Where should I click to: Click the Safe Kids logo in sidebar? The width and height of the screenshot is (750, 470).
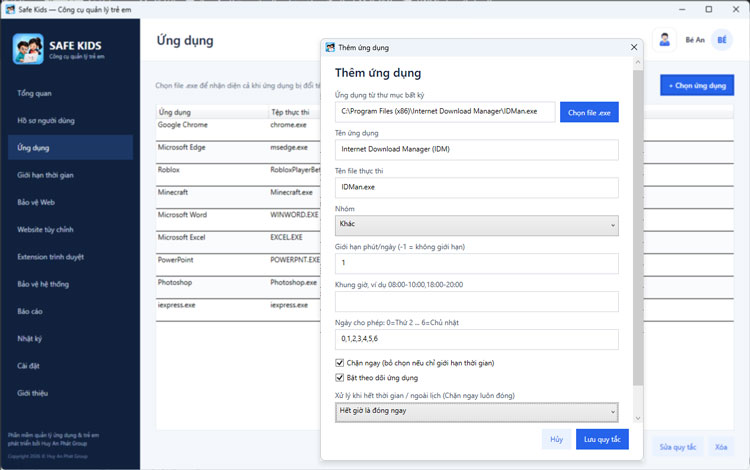click(x=28, y=49)
